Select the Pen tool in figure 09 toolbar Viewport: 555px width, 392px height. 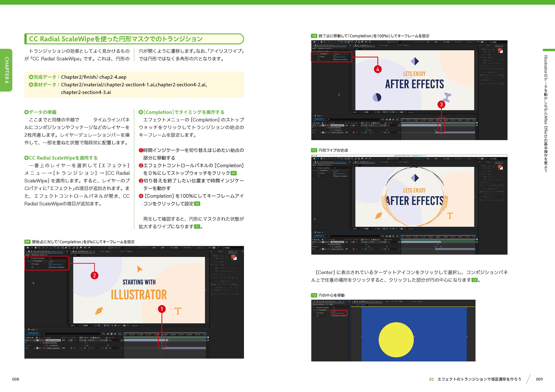(66, 248)
